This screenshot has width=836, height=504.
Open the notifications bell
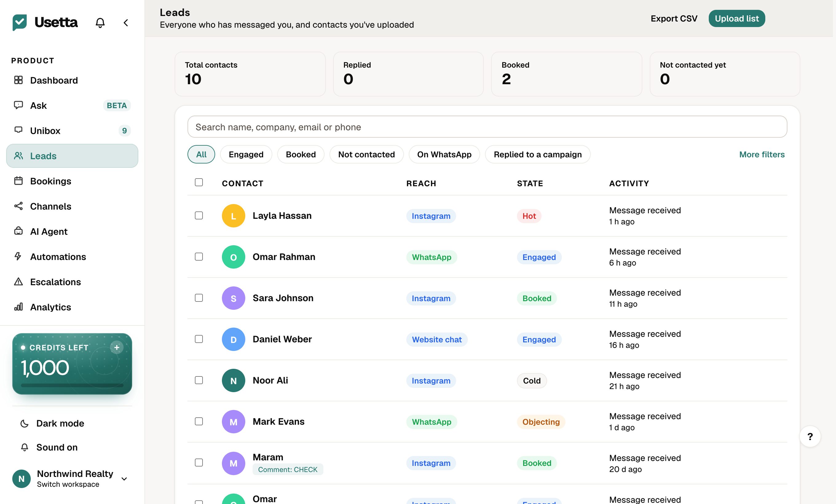click(100, 23)
